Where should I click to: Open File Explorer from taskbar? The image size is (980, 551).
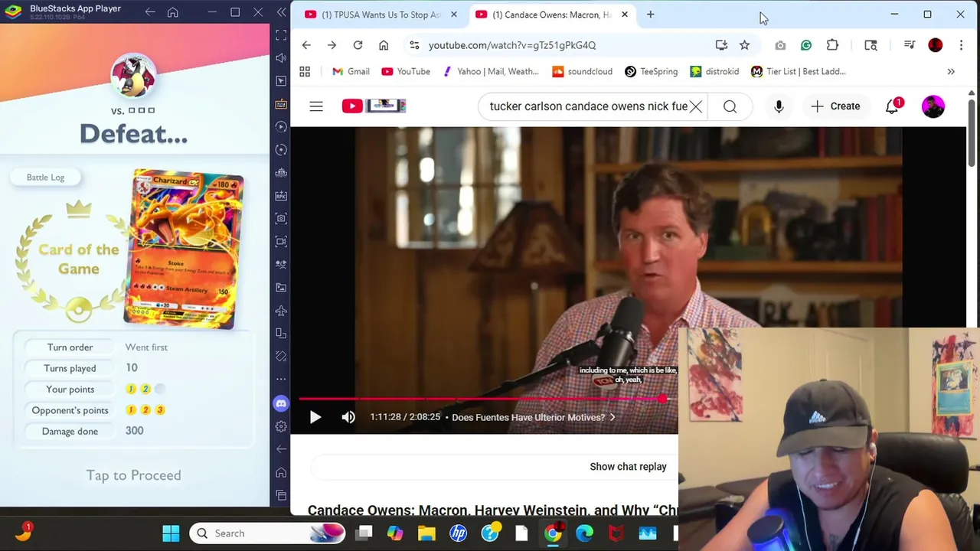[x=426, y=533]
